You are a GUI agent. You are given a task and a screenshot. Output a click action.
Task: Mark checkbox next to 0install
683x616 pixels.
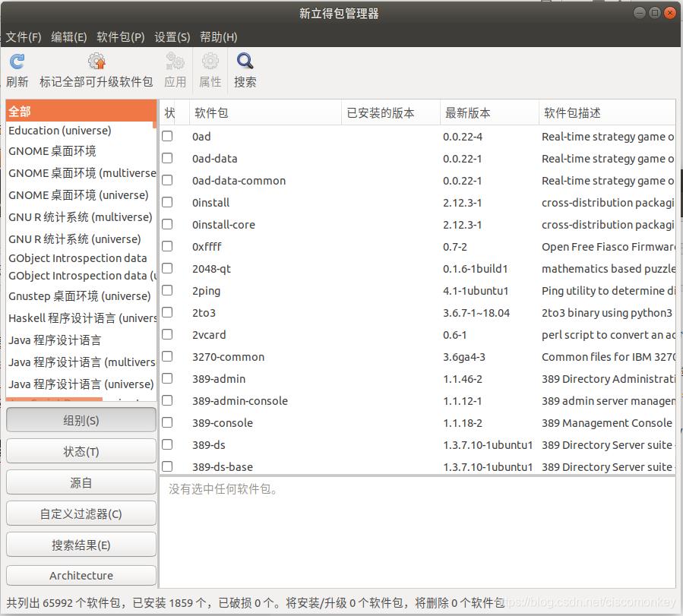(167, 203)
